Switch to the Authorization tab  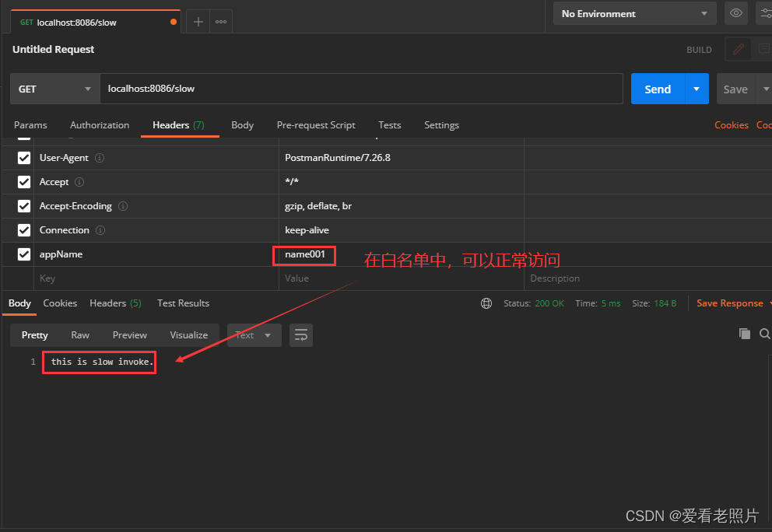coord(100,125)
